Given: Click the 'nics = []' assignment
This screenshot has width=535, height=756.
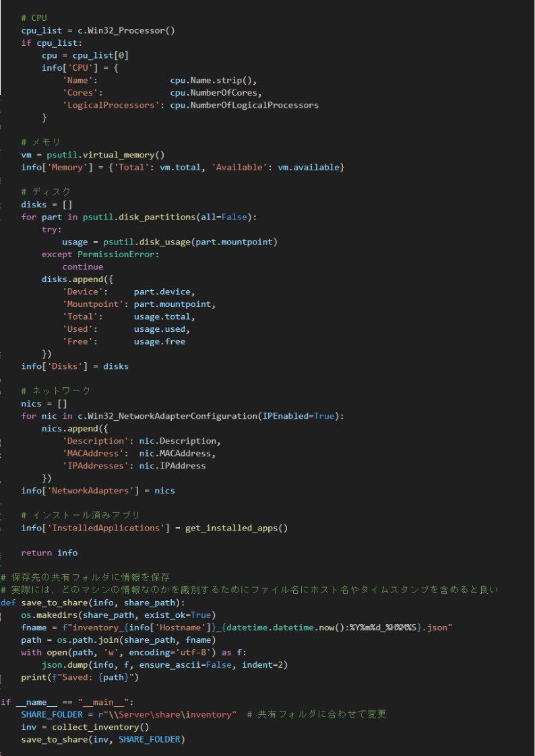Looking at the screenshot, I should point(44,403).
